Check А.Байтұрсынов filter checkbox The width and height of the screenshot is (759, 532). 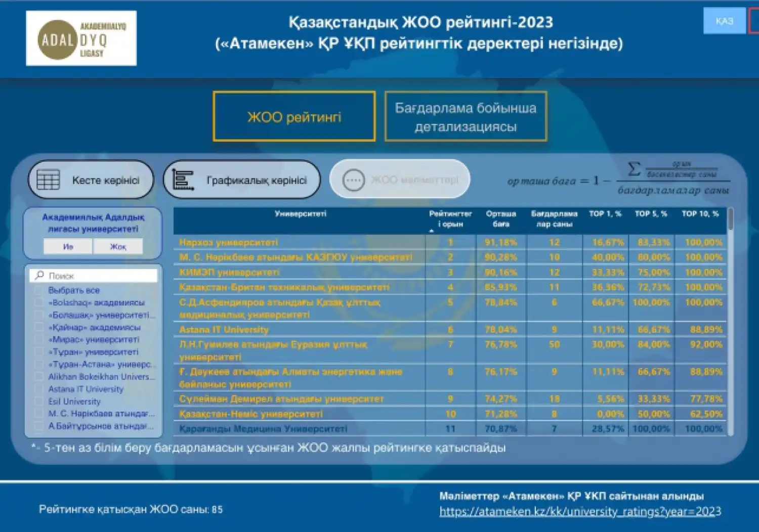(x=38, y=426)
